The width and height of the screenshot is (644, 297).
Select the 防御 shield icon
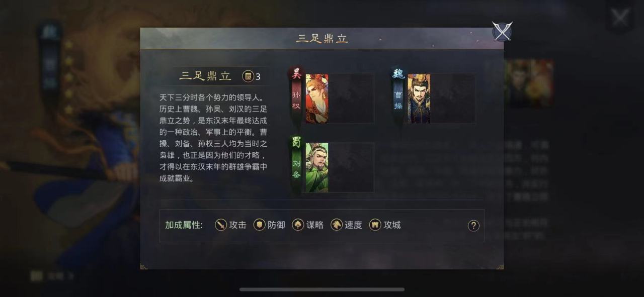point(259,225)
